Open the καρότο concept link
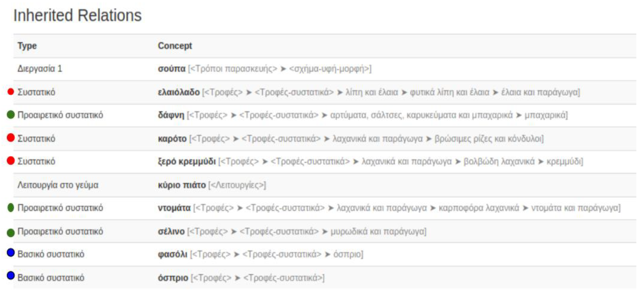644x296 pixels. point(172,139)
